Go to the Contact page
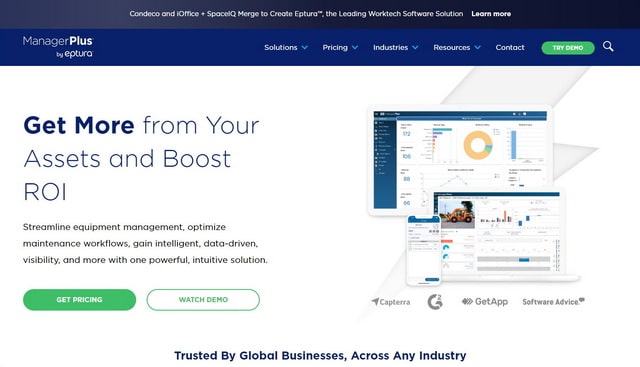640x367 pixels. [x=510, y=47]
